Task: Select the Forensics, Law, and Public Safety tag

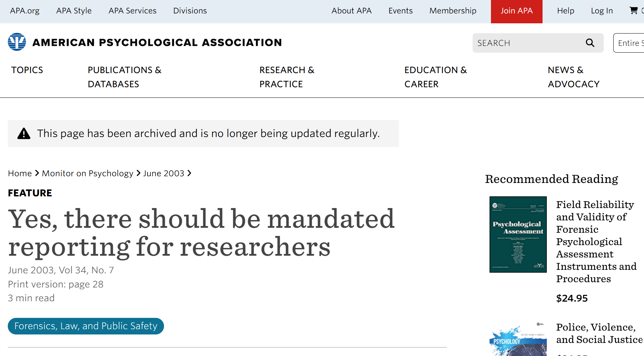Action: pyautogui.click(x=86, y=326)
